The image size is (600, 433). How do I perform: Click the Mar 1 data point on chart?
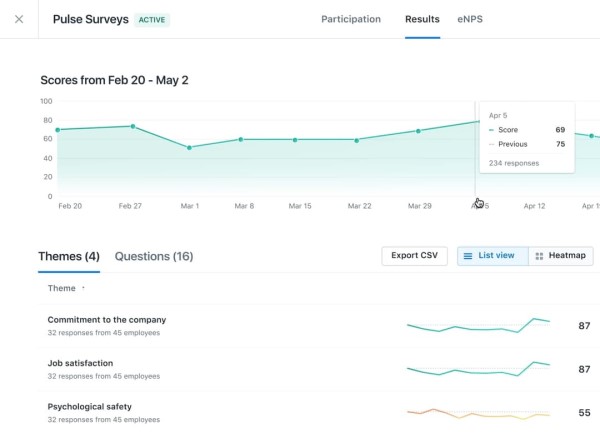point(189,148)
